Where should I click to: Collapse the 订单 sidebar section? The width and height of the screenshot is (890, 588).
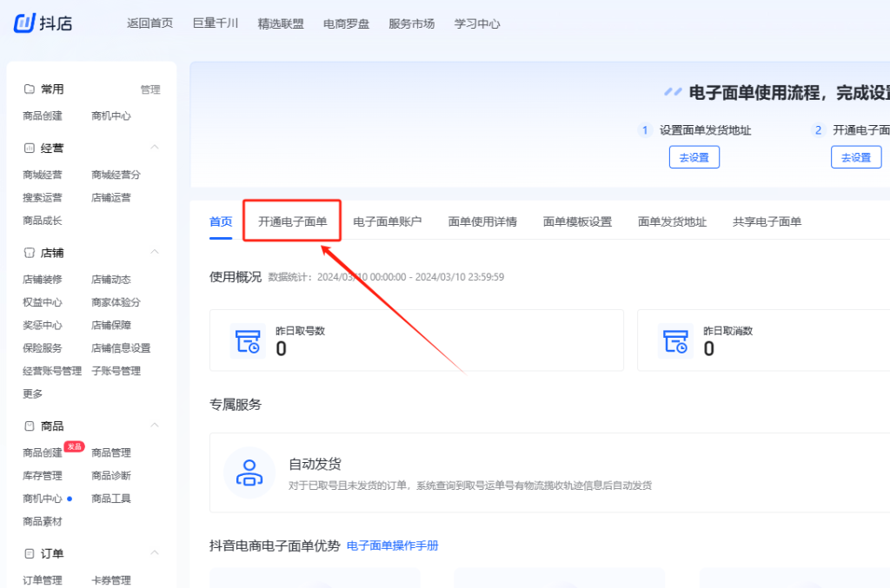[x=155, y=553]
